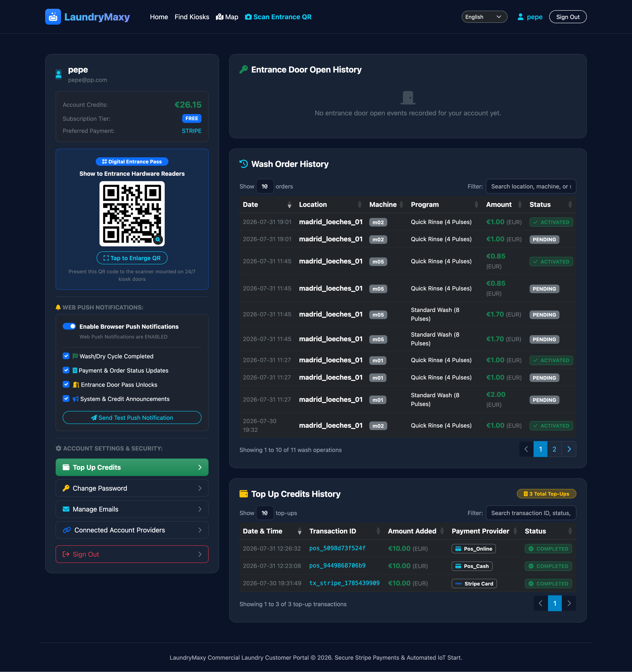Click the wallet icon of Top Up Credits History
Screen dimensions: 632x672
tap(243, 494)
